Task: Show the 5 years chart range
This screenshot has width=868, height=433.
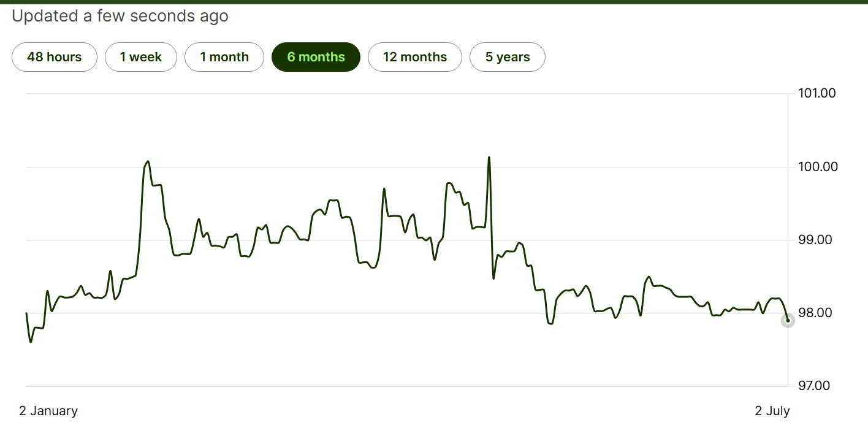Action: pos(508,57)
